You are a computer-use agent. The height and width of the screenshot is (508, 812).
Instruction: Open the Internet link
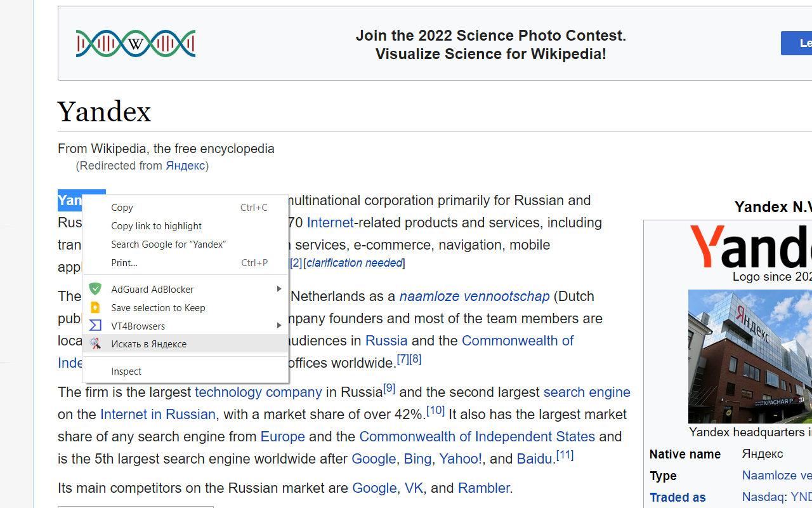tap(330, 223)
